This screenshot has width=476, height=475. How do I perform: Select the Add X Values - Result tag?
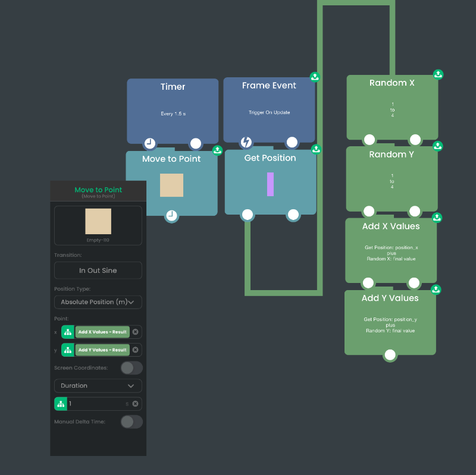[x=102, y=332]
